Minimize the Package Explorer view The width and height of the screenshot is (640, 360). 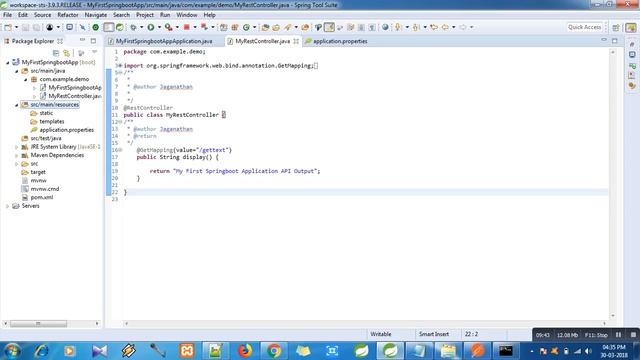tap(82, 40)
